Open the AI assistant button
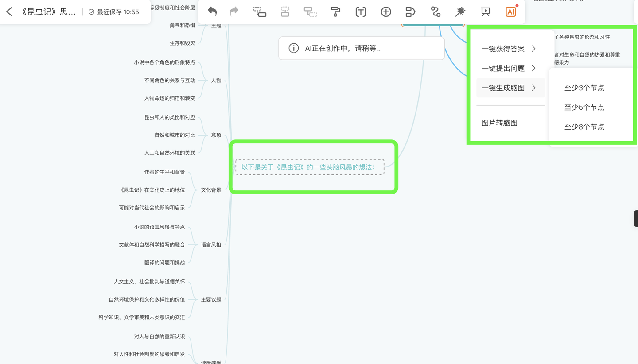Screen dimensions: 638x364 pos(511,12)
